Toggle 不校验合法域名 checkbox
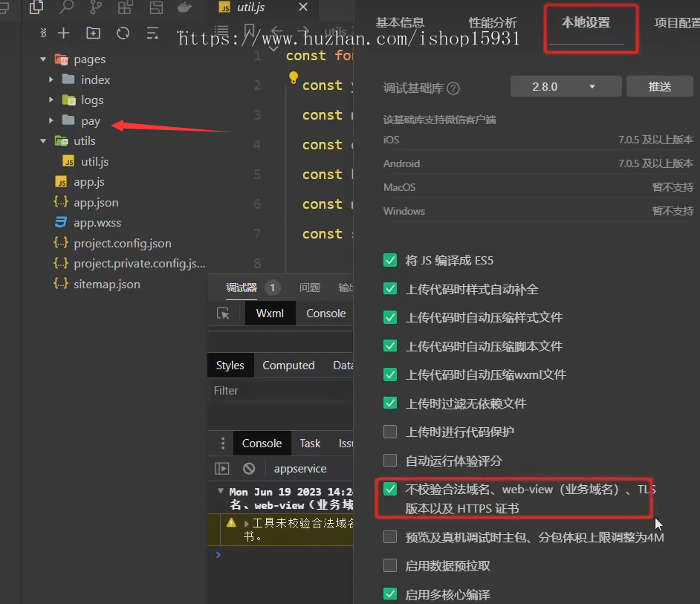Viewport: 700px width, 604px height. pyautogui.click(x=390, y=490)
